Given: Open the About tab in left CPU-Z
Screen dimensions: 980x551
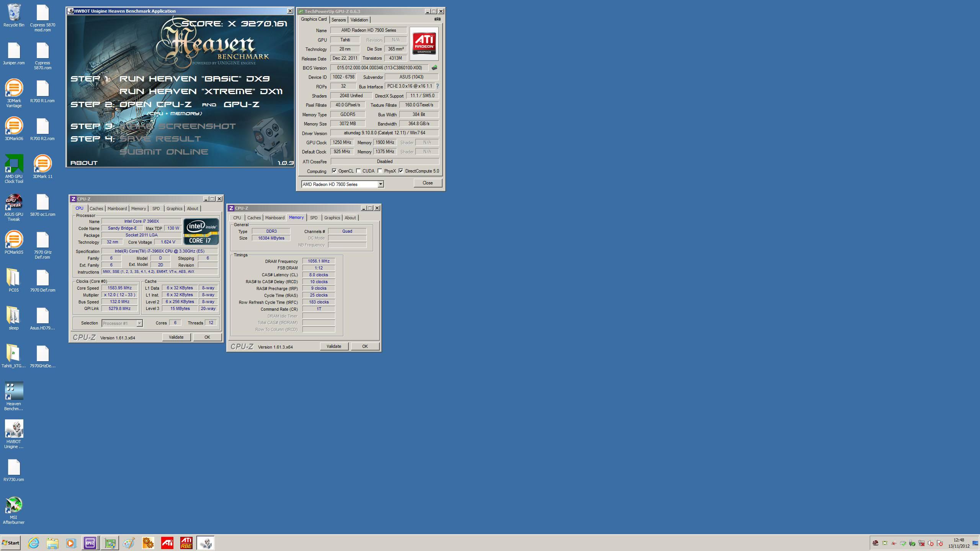Looking at the screenshot, I should coord(193,209).
